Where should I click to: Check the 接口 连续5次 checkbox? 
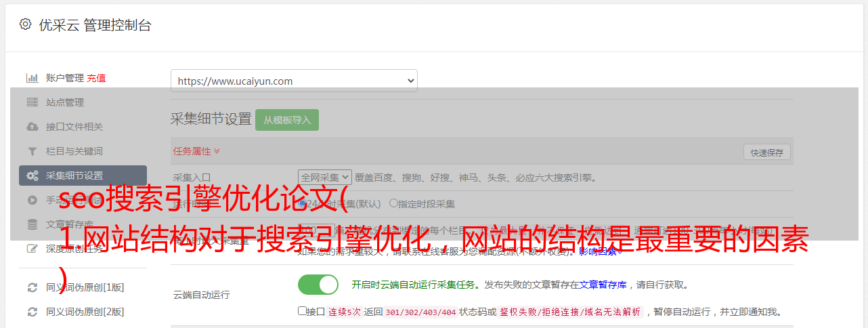302,311
